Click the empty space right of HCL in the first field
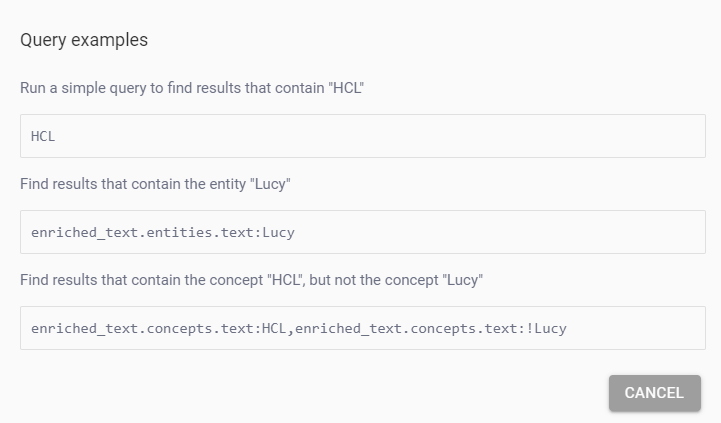This screenshot has height=423, width=721. tap(400, 136)
